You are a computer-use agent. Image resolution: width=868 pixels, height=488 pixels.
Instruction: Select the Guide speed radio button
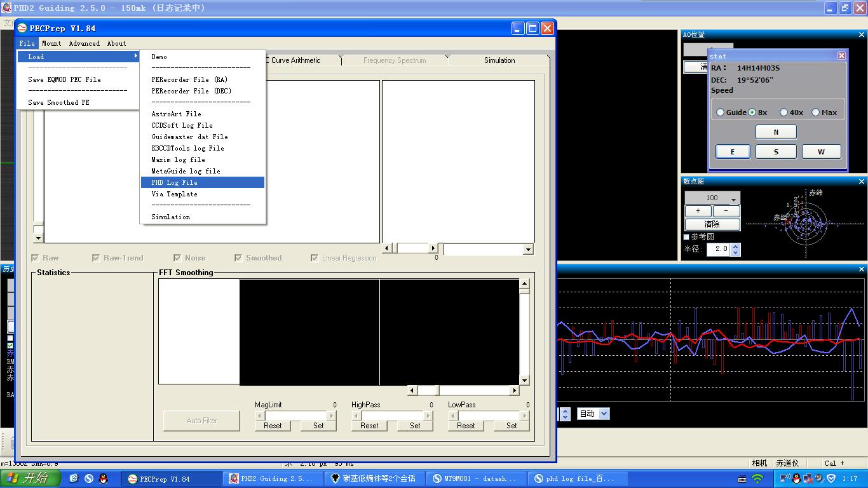[720, 112]
